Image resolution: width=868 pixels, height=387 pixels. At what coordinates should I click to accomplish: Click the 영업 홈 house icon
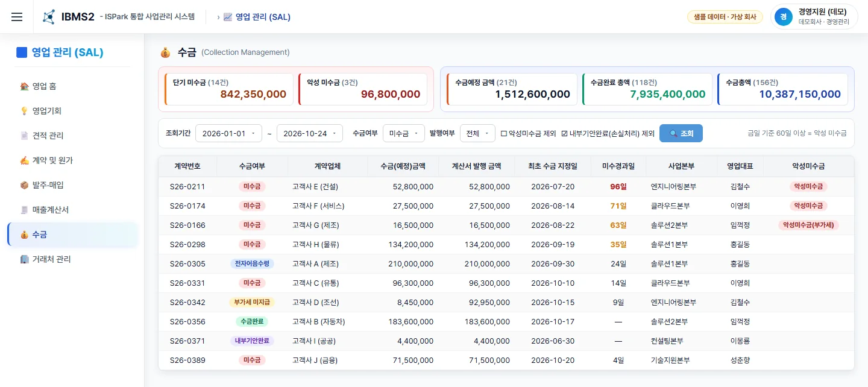pyautogui.click(x=24, y=86)
